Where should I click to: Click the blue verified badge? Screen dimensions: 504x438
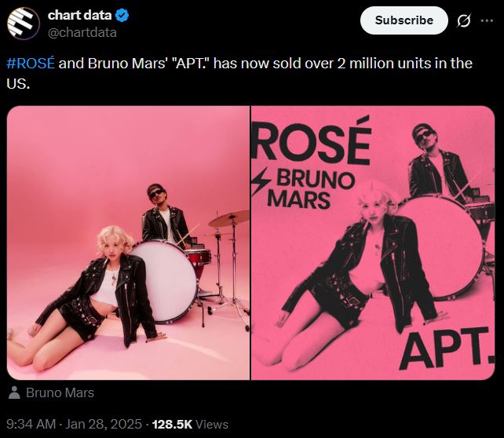coord(122,16)
